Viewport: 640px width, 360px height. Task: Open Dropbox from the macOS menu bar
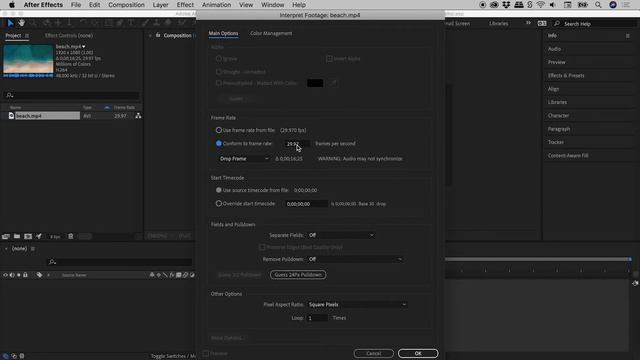[506, 5]
